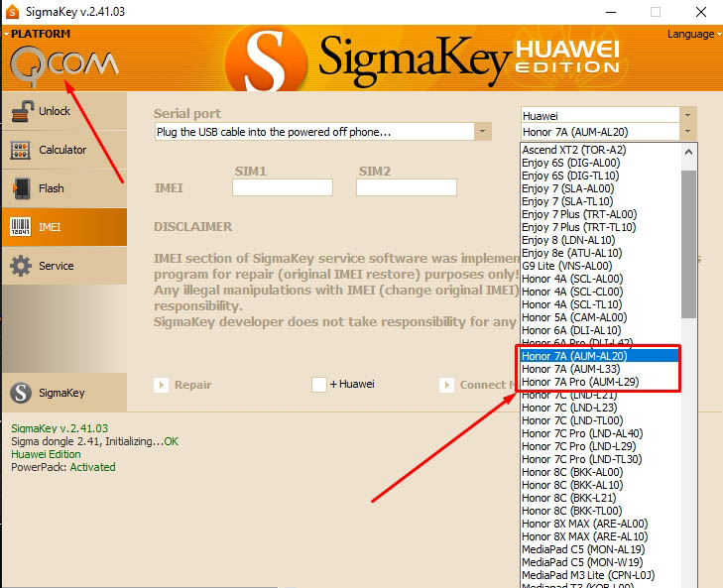Select Honor 7C Pro (LND-L29)
Viewport: 723px width, 588px height.
coord(600,446)
